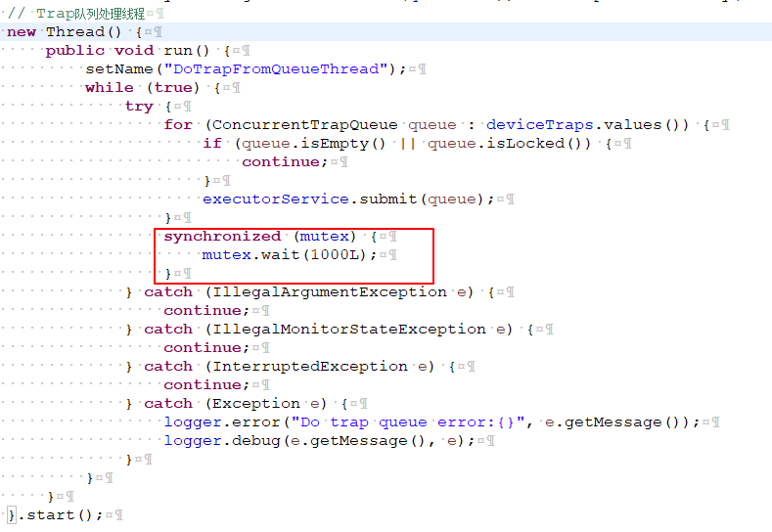Click the "Thread()" constructor call

[84, 32]
